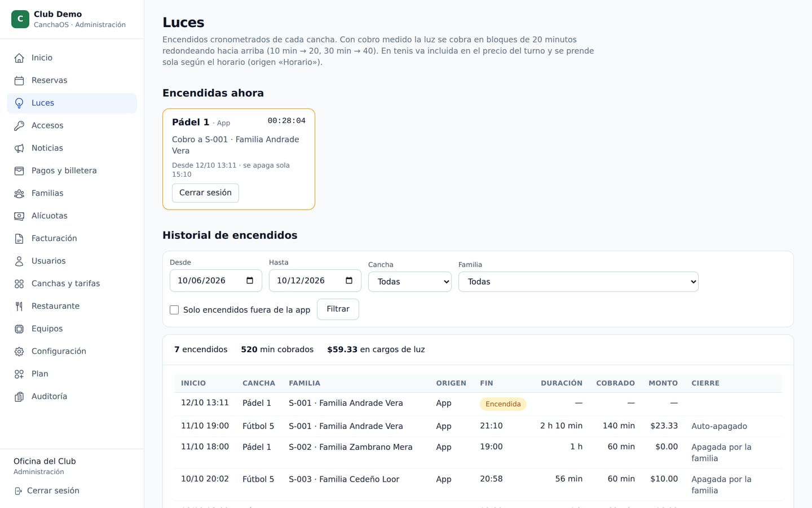Log out with sidebar Cerrar sesión link
812x508 pixels.
coord(47,491)
